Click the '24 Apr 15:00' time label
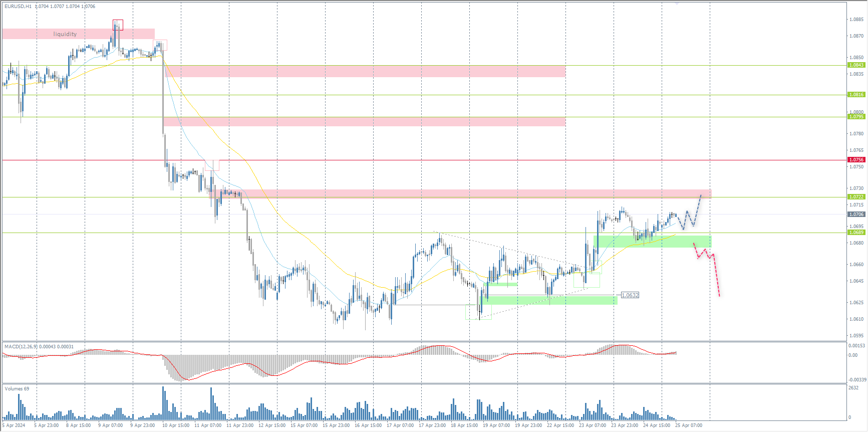The width and height of the screenshot is (868, 432). 657,425
